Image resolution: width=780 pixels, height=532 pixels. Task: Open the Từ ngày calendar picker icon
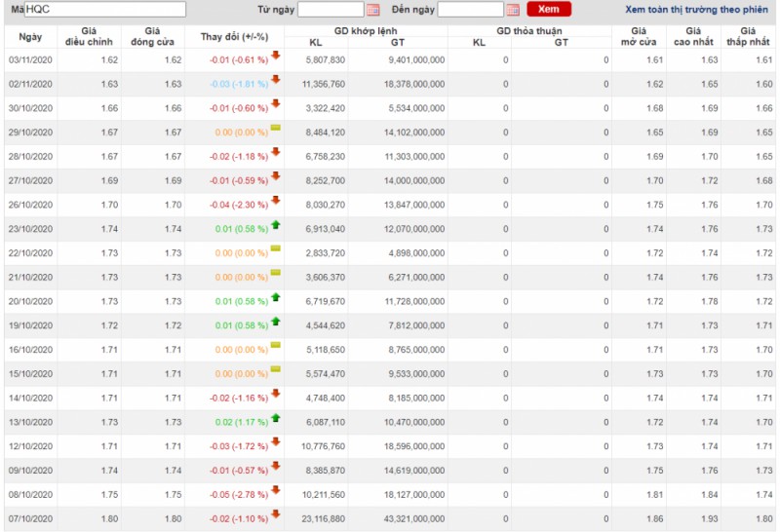click(372, 10)
